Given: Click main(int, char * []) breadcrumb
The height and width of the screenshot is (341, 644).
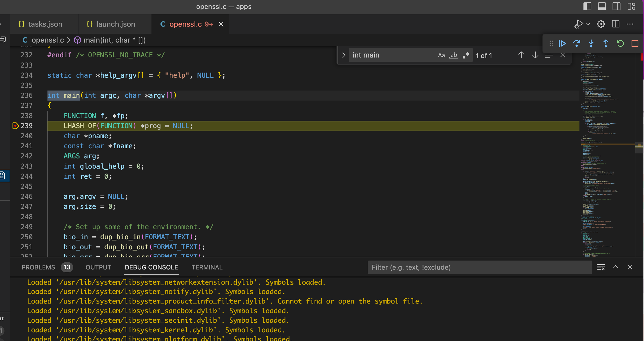Looking at the screenshot, I should coord(114,40).
